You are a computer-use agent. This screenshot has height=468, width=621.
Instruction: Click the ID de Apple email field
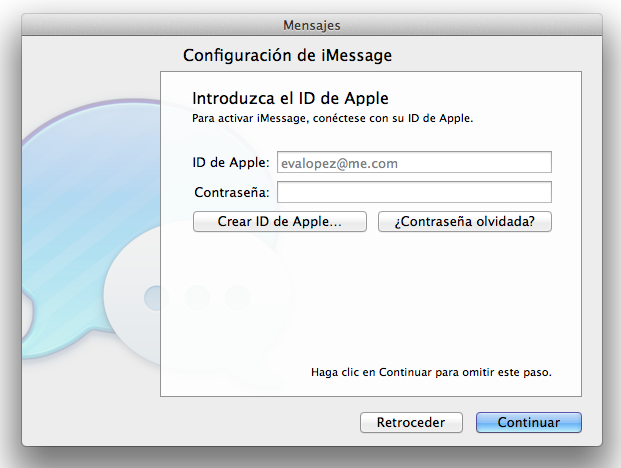[414, 162]
